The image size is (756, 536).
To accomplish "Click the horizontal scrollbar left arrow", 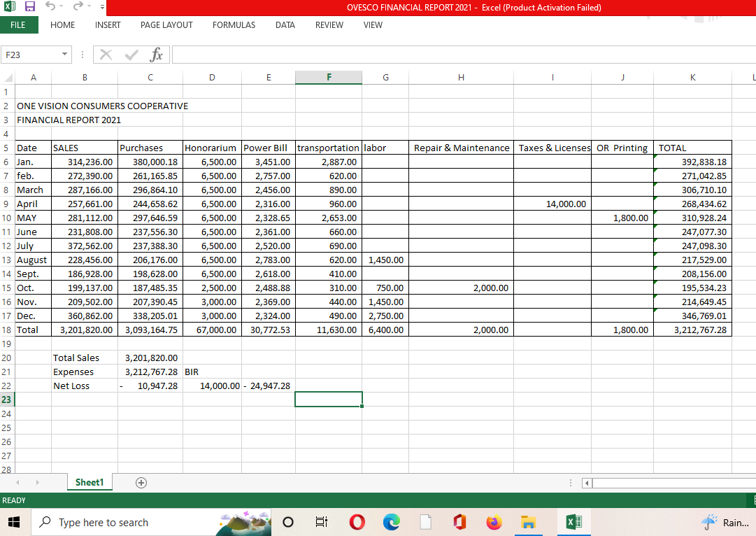I will 587,483.
